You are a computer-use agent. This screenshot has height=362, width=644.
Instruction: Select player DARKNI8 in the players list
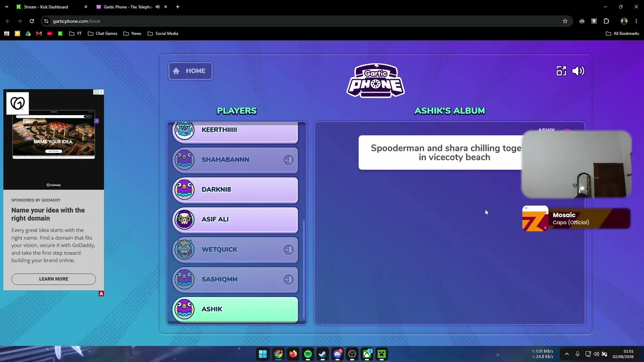tap(235, 190)
